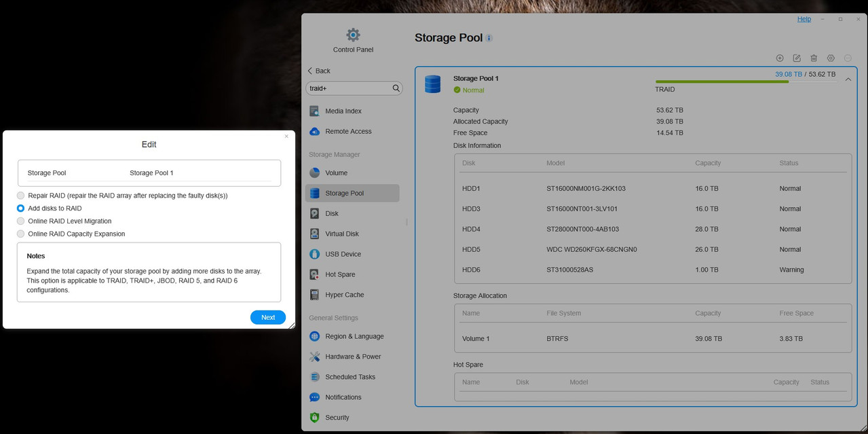Click the Region & Language globe icon
Viewport: 868px width, 434px height.
(314, 336)
